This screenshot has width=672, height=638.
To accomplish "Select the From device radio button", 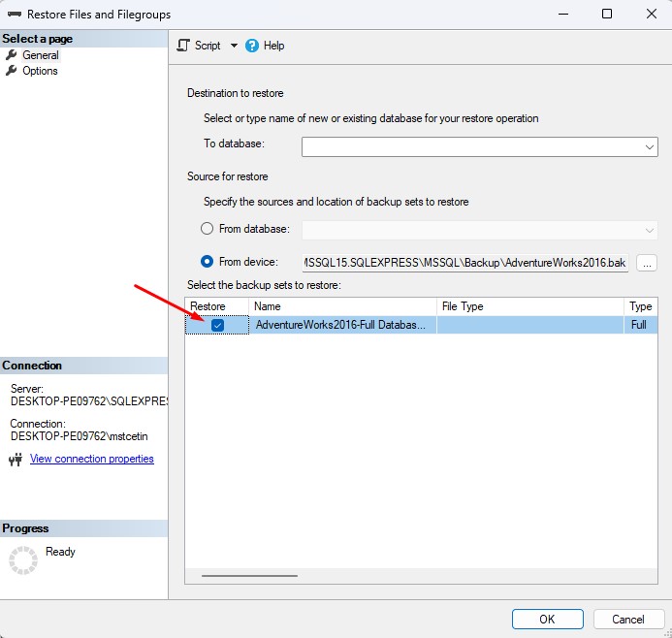I will point(207,262).
